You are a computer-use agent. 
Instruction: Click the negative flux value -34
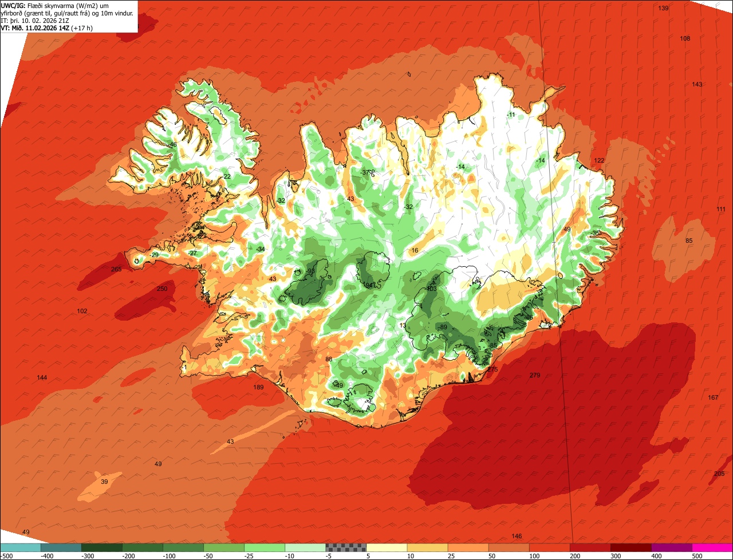pos(260,249)
